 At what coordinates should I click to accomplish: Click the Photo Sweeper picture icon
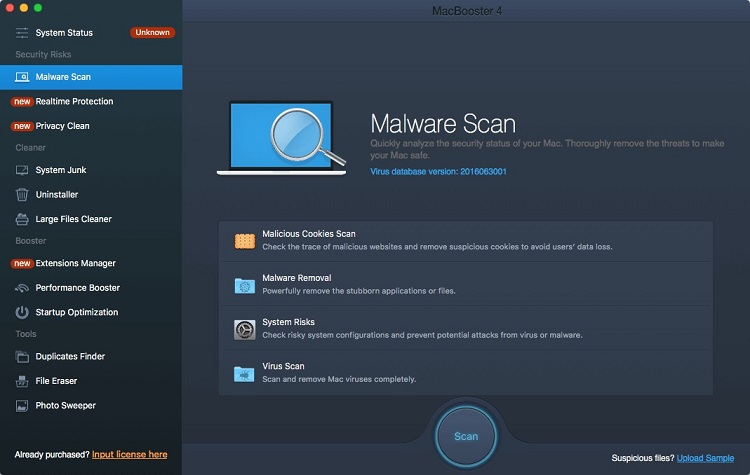22,406
